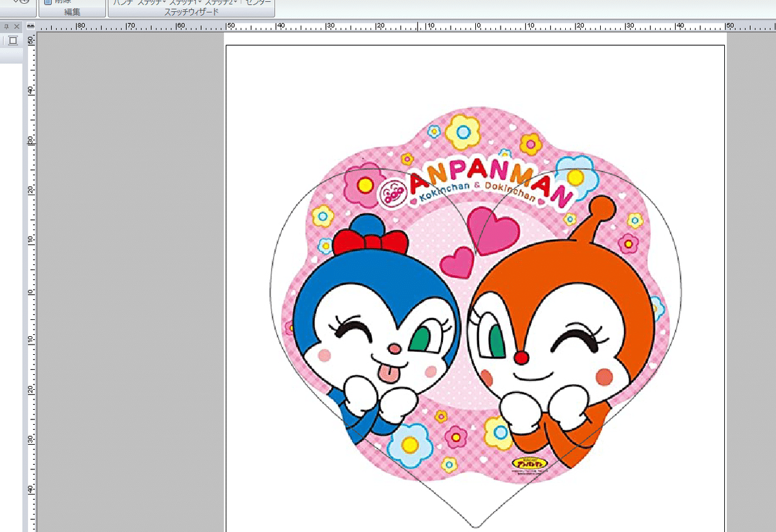Click the mm ruler unit button
776x532 pixels.
[x=30, y=27]
